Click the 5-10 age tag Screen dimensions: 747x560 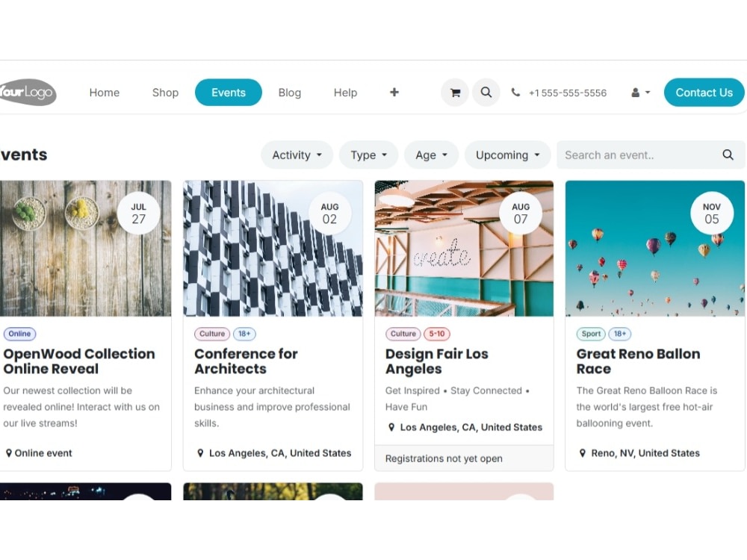pyautogui.click(x=437, y=334)
